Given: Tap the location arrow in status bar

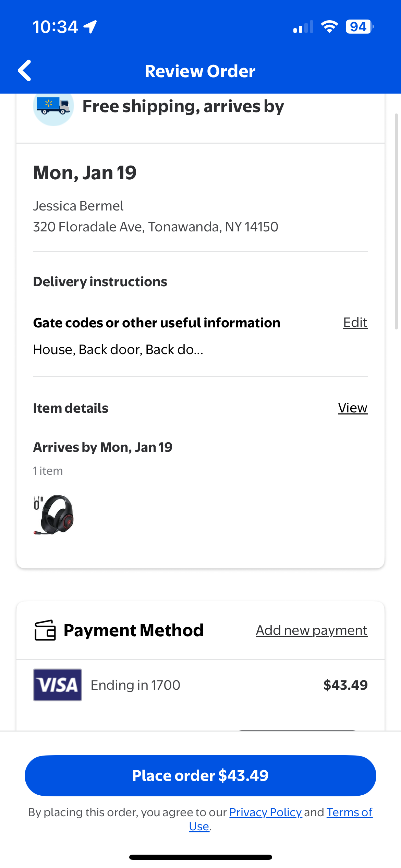Looking at the screenshot, I should point(90,27).
